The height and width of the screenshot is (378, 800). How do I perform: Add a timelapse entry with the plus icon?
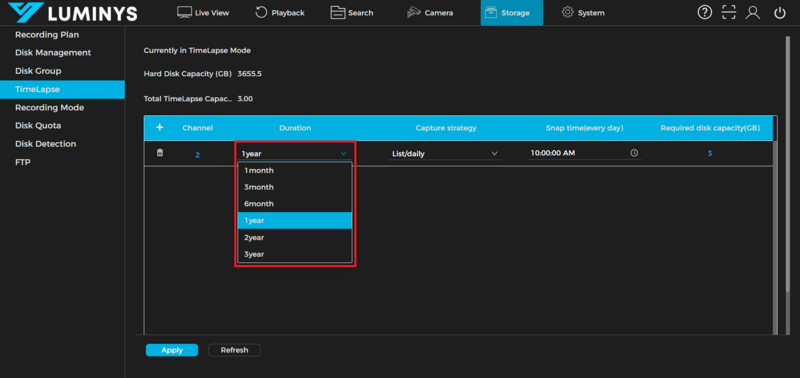159,128
